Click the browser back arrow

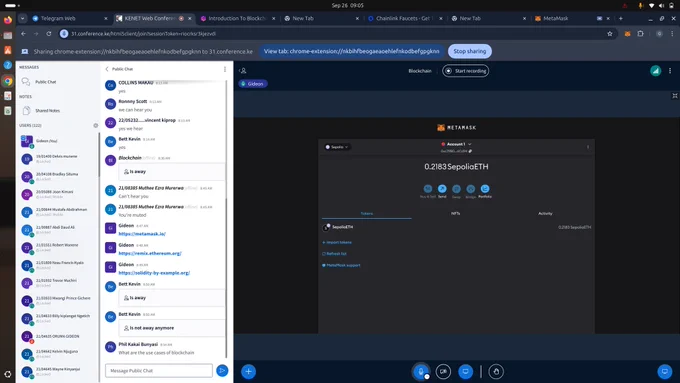pos(23,34)
